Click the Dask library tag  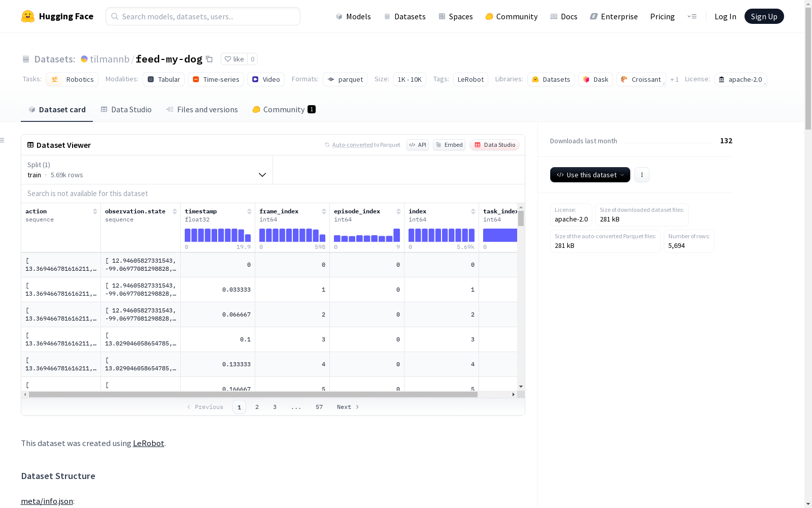[595, 79]
